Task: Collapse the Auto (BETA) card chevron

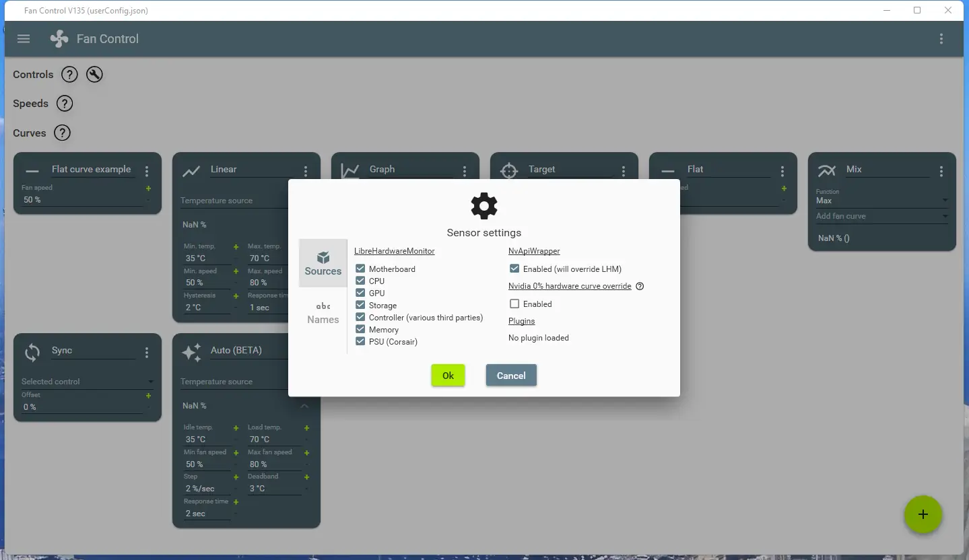Action: [304, 406]
